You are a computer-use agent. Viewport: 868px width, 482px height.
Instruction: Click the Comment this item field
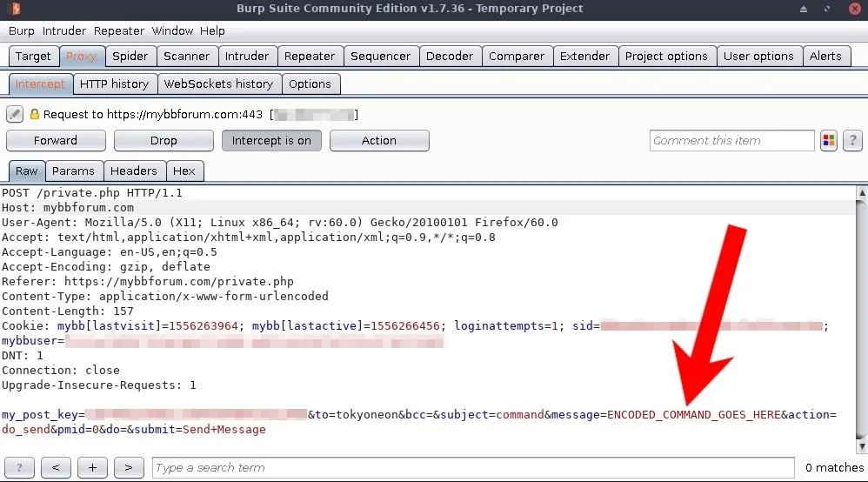point(731,141)
